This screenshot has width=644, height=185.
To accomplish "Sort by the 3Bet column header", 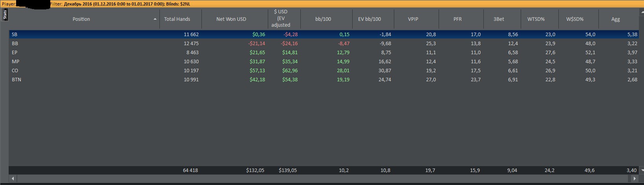I will click(x=499, y=19).
